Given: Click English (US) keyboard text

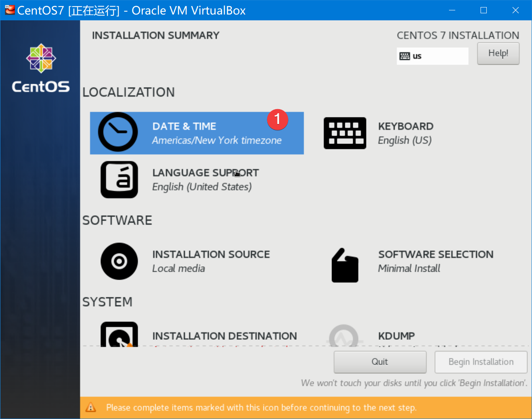Looking at the screenshot, I should 405,141.
